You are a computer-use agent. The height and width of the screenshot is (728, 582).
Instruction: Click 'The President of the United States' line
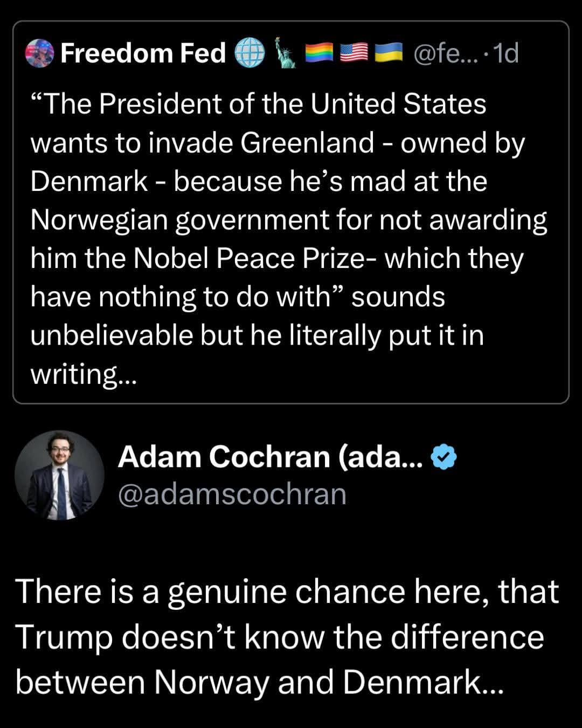(x=259, y=104)
